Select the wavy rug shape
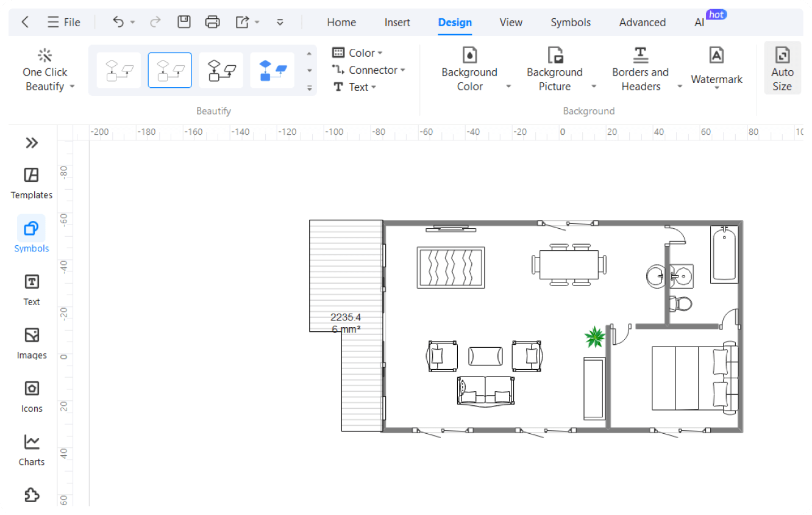The width and height of the screenshot is (812, 515). 451,267
